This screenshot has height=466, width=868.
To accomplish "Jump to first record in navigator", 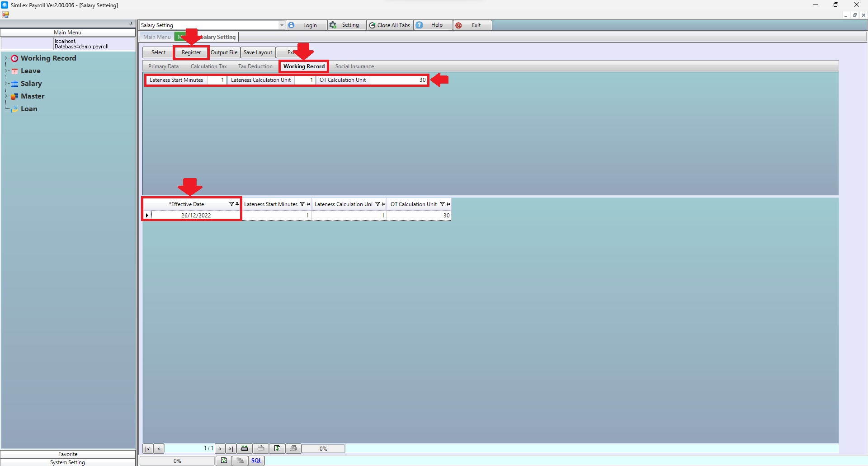I will point(147,449).
